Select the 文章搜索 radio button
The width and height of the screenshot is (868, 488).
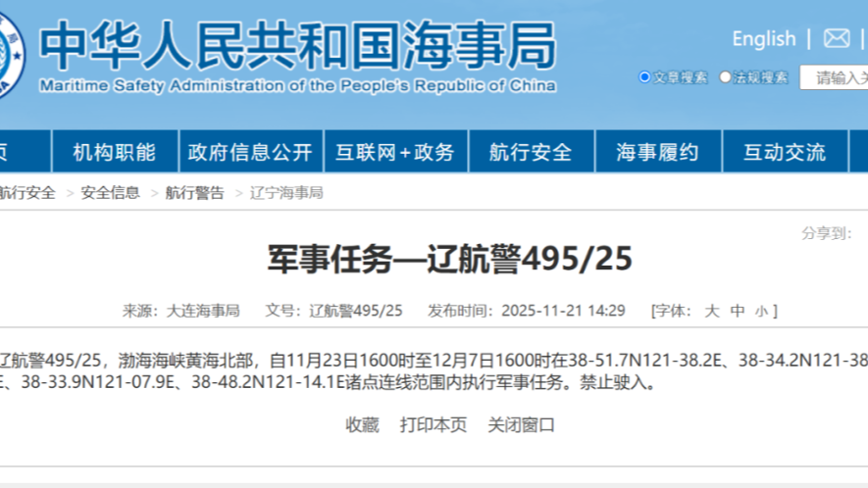click(644, 76)
